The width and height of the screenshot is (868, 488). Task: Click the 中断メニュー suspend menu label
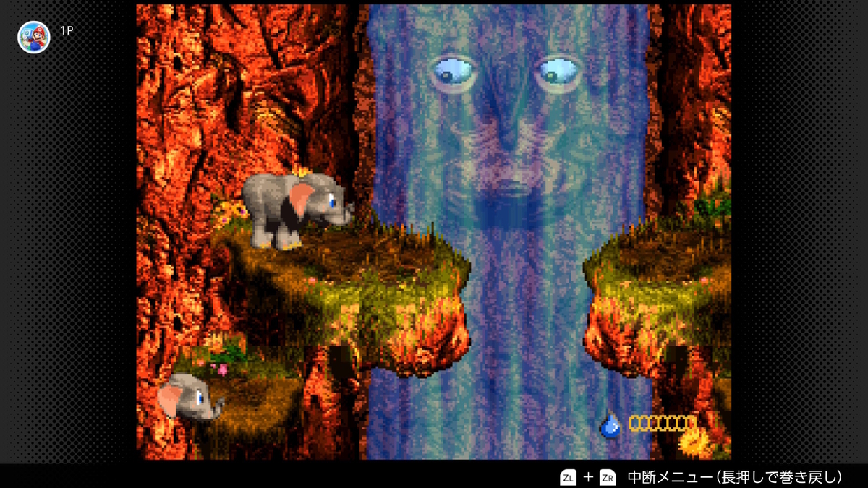click(x=735, y=477)
